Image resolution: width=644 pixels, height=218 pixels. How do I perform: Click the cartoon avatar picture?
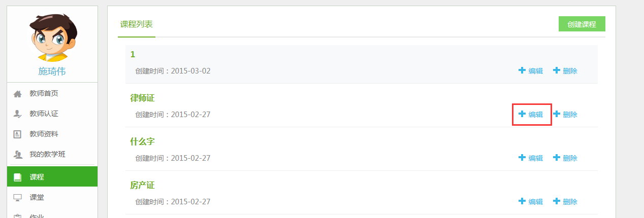click(x=52, y=37)
